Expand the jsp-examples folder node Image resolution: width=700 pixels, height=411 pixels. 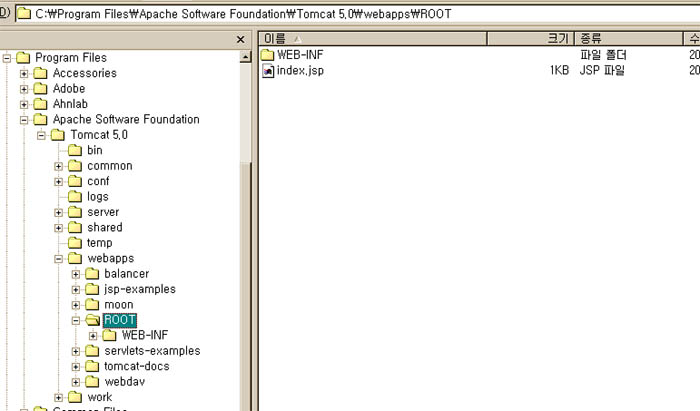click(76, 290)
